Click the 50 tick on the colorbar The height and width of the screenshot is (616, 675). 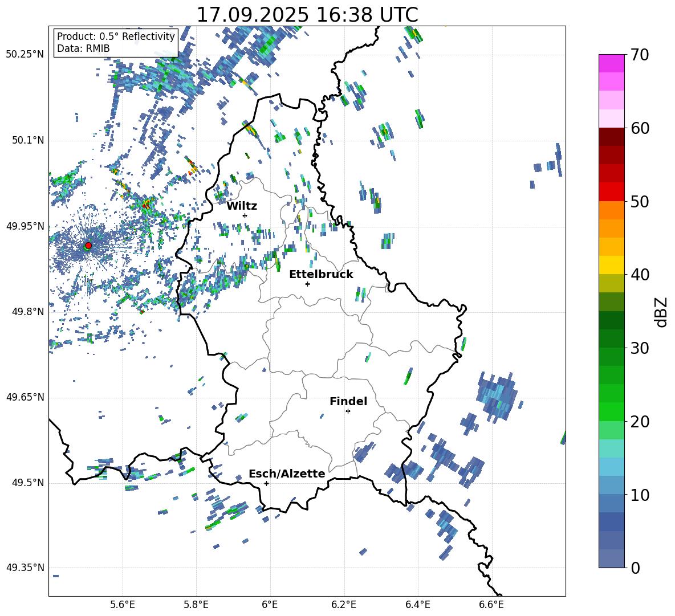(639, 201)
